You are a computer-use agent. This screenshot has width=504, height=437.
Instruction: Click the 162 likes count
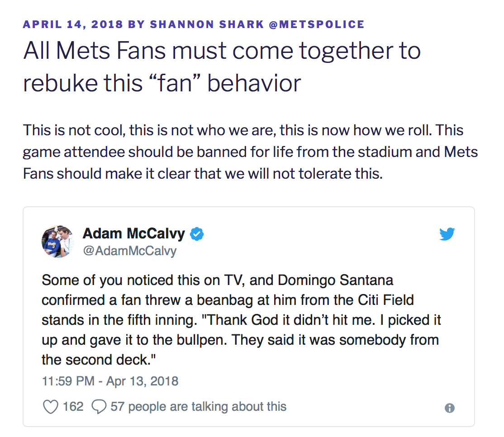coord(73,407)
